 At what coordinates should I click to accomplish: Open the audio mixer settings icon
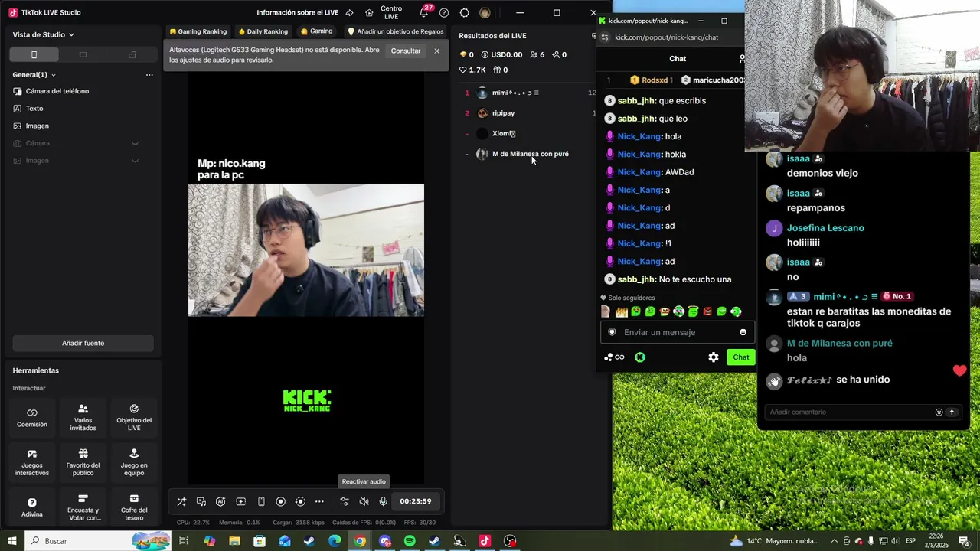tap(345, 501)
